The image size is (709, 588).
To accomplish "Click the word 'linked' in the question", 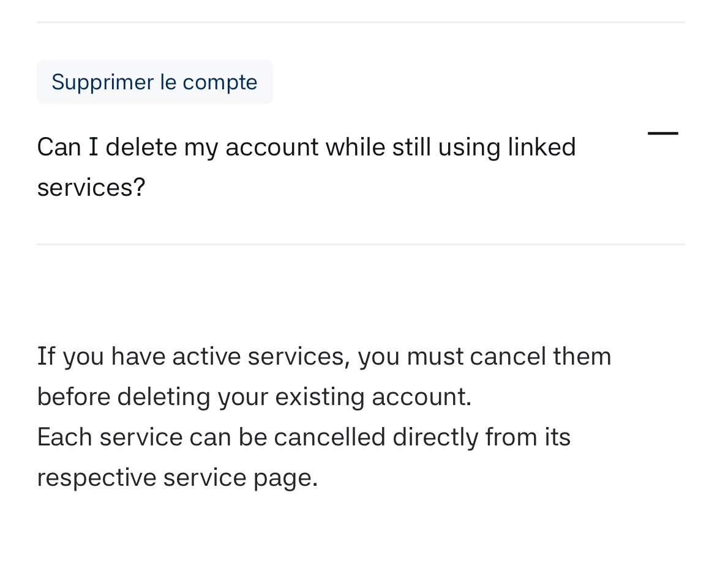I will tap(541, 147).
